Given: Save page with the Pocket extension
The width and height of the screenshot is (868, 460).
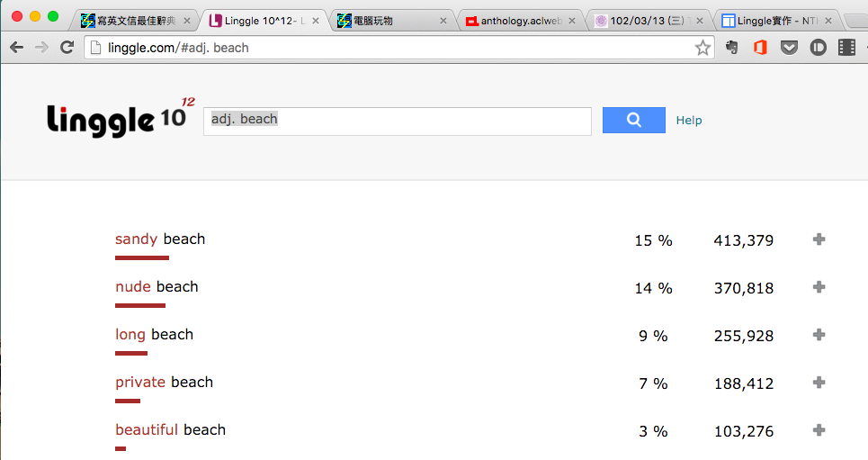Looking at the screenshot, I should [789, 48].
